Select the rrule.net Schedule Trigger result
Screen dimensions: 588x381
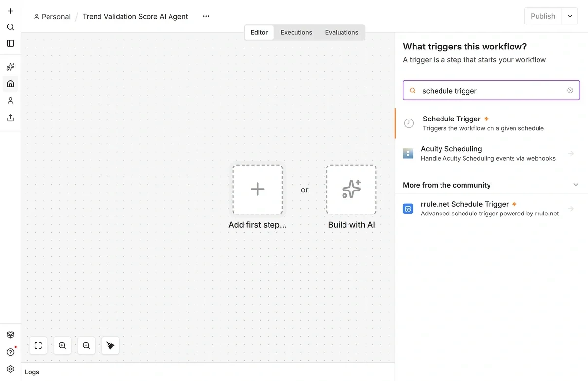491,209
